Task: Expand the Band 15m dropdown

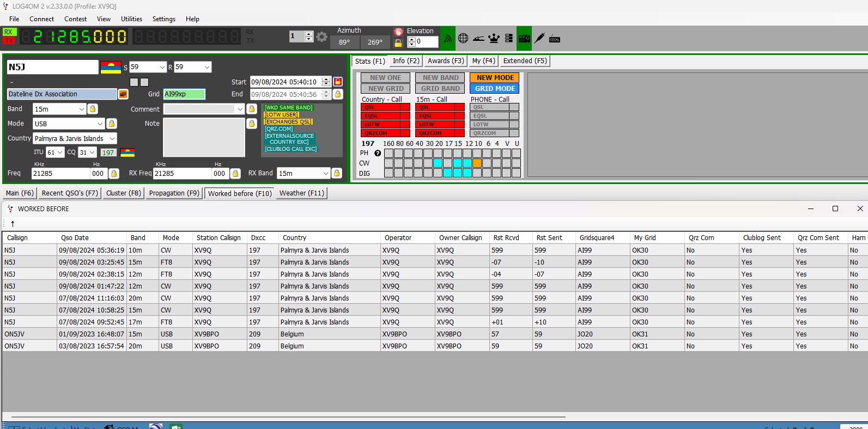Action: (x=82, y=109)
